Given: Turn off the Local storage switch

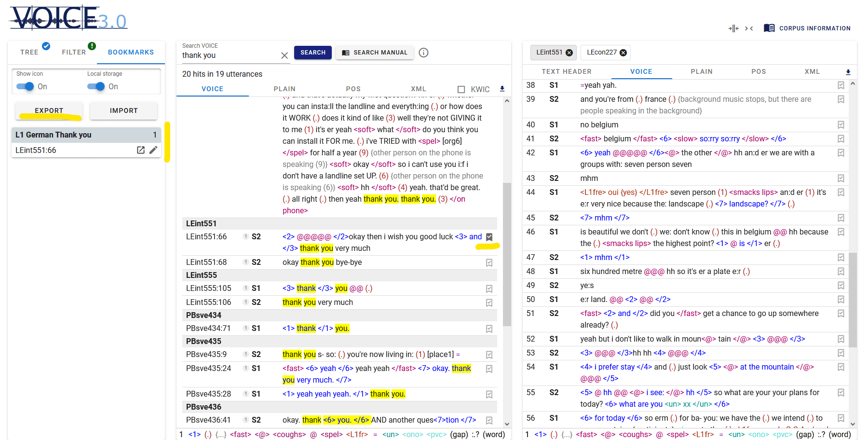Looking at the screenshot, I should click(x=96, y=86).
